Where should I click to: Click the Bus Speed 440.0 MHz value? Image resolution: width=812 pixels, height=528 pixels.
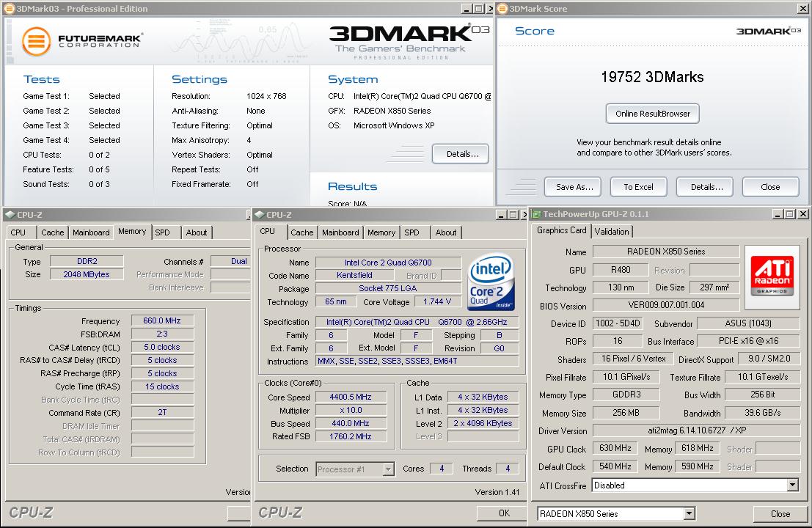(x=351, y=423)
